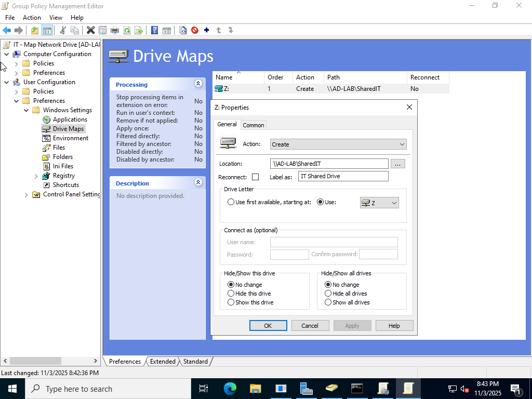The image size is (532, 399).
Task: Click the Back arrow in toolbar
Action: click(x=7, y=30)
